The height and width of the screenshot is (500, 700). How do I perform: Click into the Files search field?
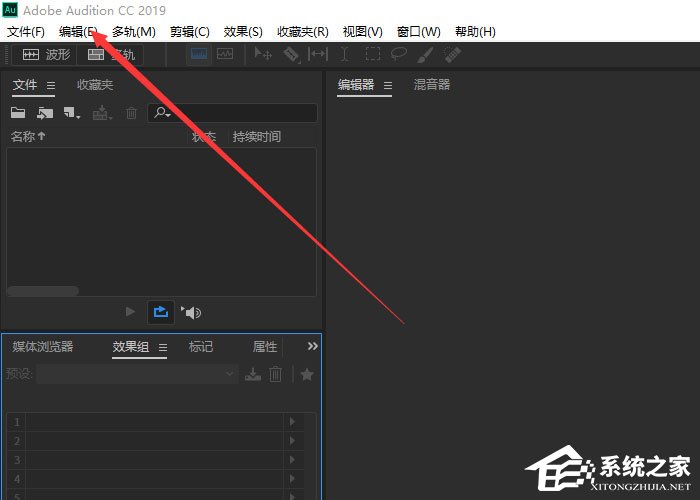point(232,113)
